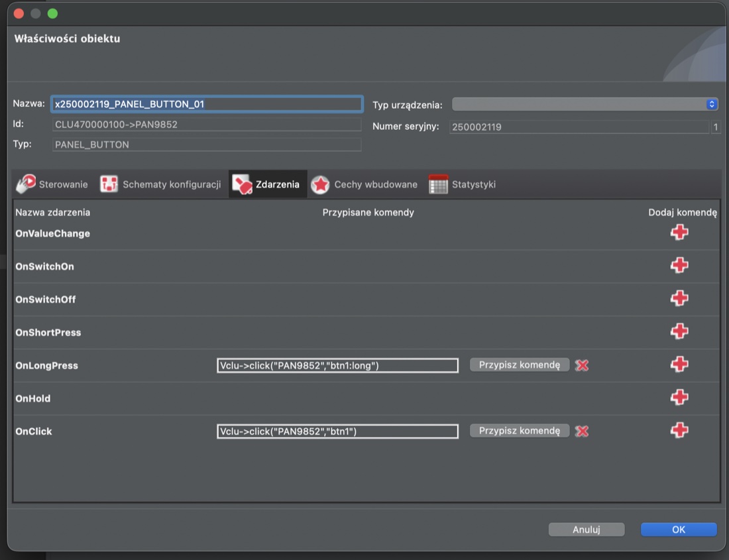Delete the OnLongPress assigned command
729x560 pixels.
click(582, 365)
